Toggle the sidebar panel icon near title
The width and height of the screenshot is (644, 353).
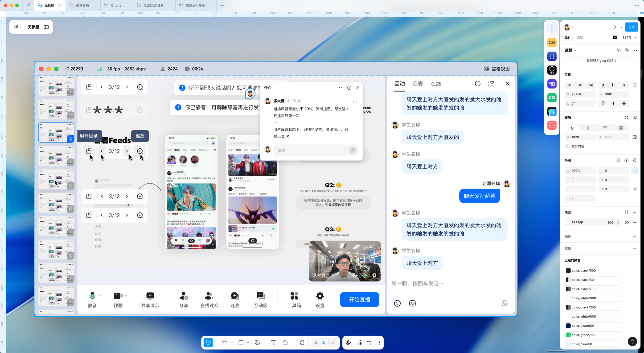tap(46, 27)
